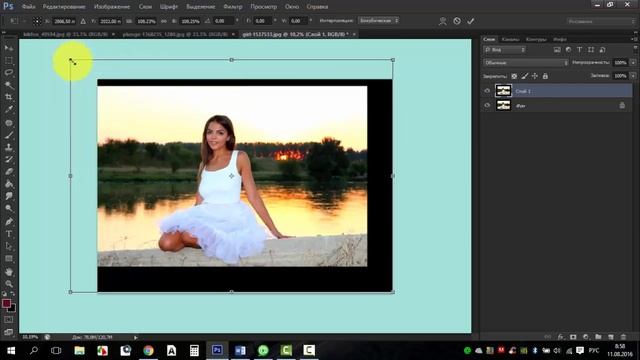Image resolution: width=640 pixels, height=360 pixels.
Task: Select the Eyedropper tool
Action: (x=9, y=109)
